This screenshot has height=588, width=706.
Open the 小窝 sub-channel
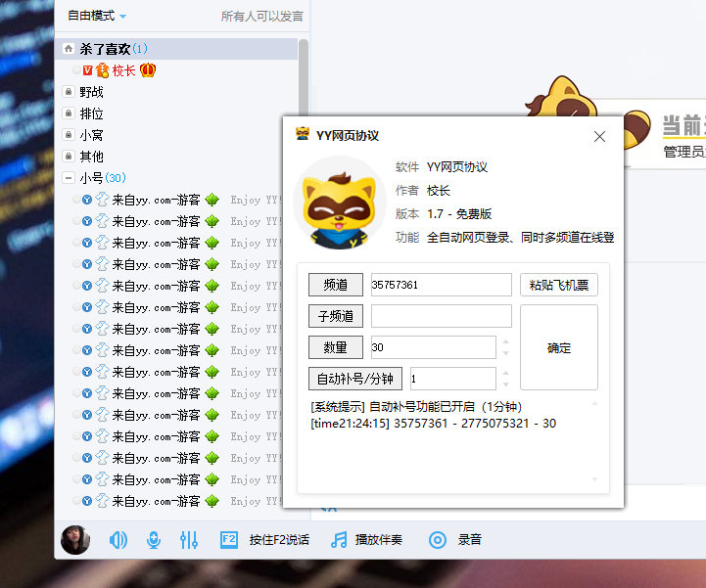pyautogui.click(x=91, y=135)
